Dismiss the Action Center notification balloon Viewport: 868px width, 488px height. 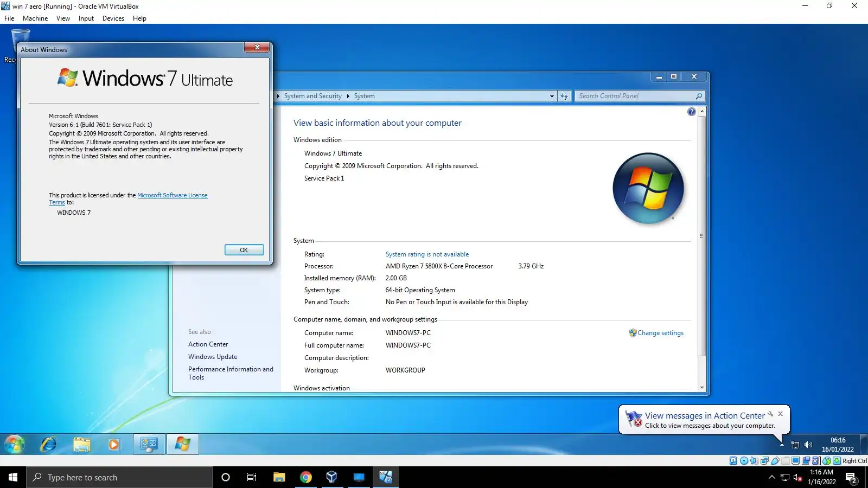coord(781,414)
